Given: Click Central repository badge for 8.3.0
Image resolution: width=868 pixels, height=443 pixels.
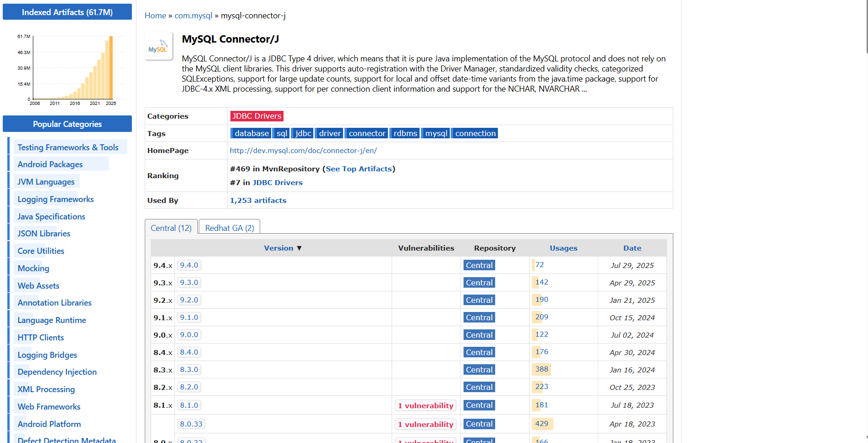Looking at the screenshot, I should tap(479, 370).
